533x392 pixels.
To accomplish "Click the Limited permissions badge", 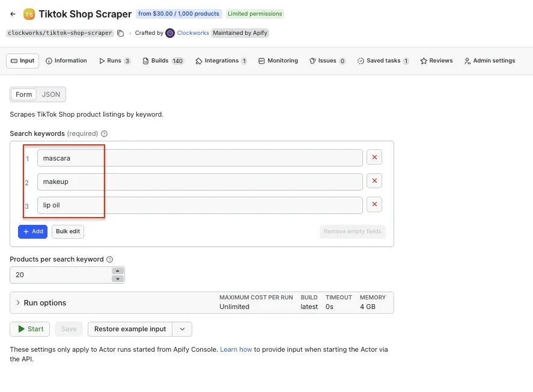I will click(255, 14).
